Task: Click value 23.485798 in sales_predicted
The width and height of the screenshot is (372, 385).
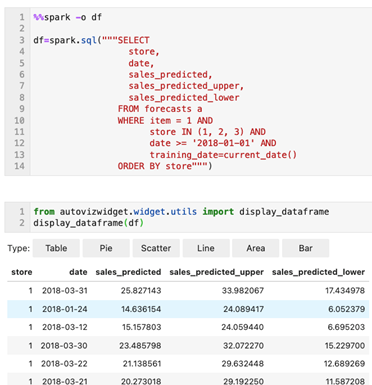Action: tap(140, 346)
